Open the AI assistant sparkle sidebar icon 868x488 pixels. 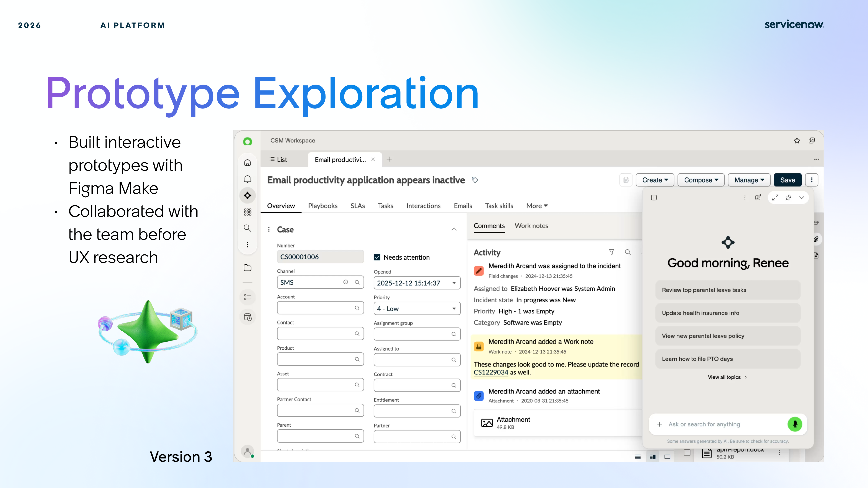coord(247,195)
